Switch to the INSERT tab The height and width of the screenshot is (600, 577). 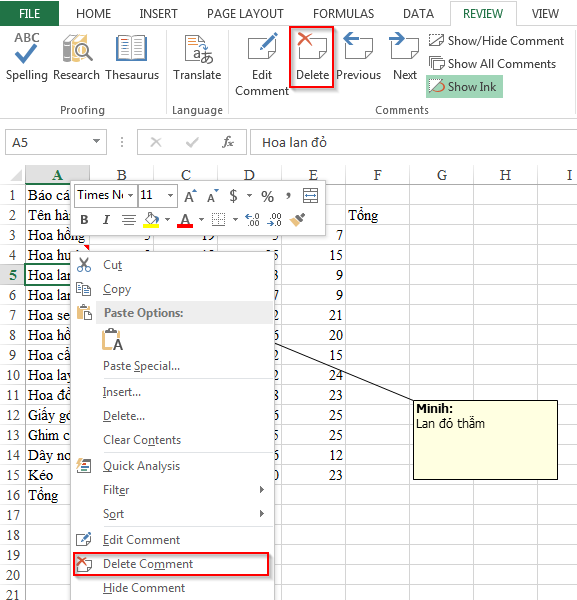(158, 14)
